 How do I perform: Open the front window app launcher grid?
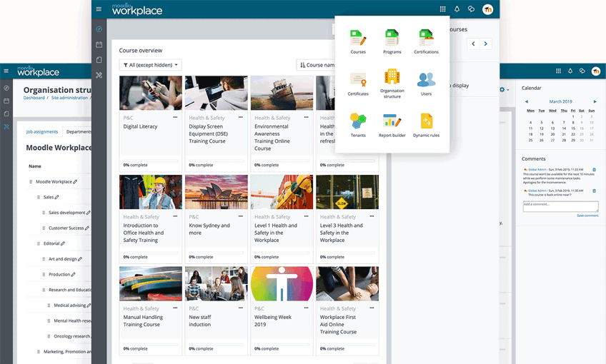pyautogui.click(x=442, y=9)
